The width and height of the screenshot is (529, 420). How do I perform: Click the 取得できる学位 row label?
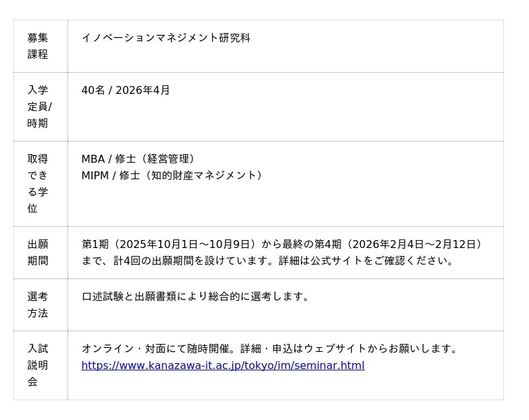pyautogui.click(x=38, y=184)
